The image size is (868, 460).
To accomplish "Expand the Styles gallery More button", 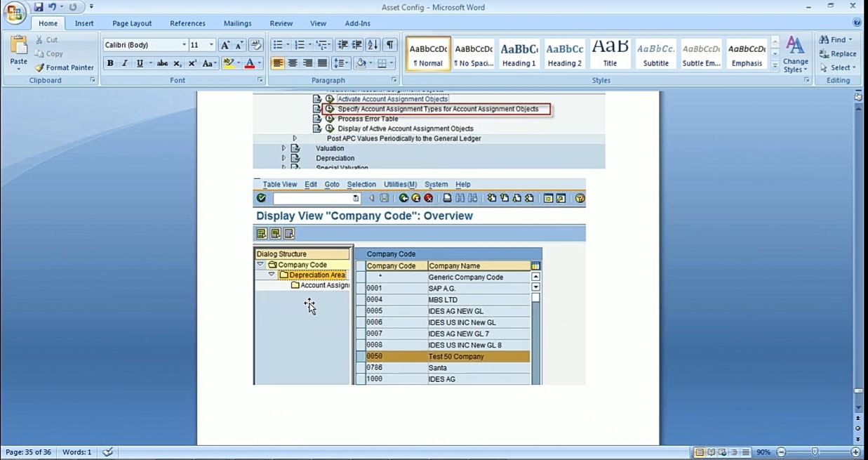I will 775,66.
